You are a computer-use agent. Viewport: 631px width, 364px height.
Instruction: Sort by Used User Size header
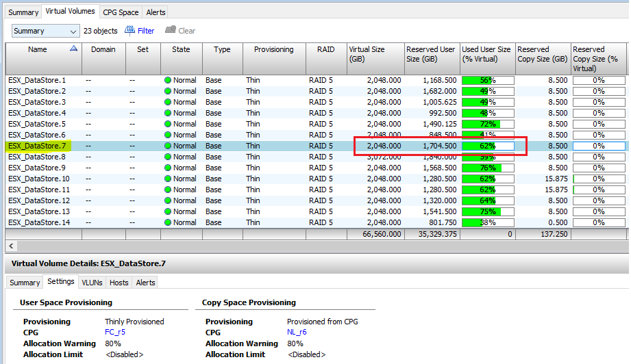point(488,59)
